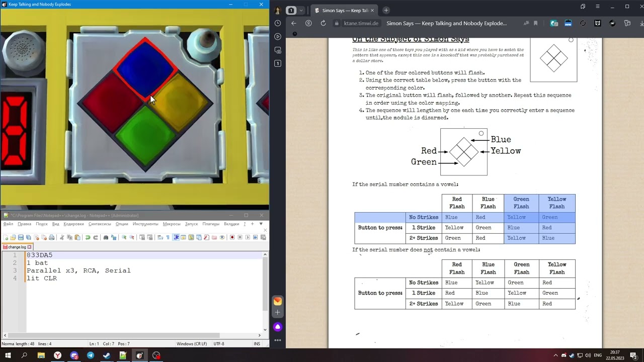Click UTF-8 encoding in status bar
Viewport: 644px width, 362px height.
(219, 344)
